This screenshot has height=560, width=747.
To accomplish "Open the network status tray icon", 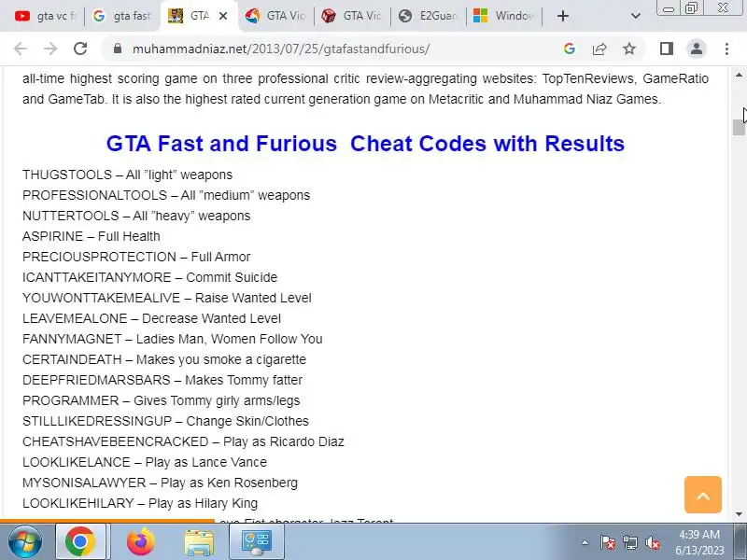I will [629, 542].
